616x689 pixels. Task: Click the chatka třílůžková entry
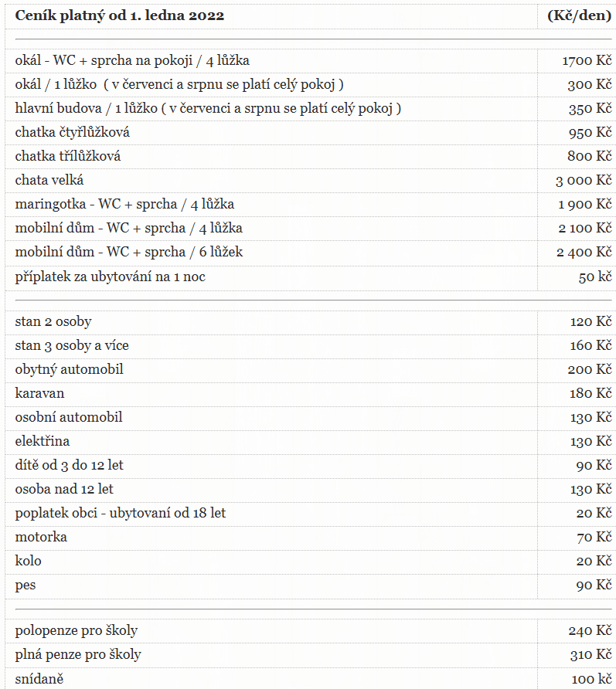pyautogui.click(x=68, y=156)
